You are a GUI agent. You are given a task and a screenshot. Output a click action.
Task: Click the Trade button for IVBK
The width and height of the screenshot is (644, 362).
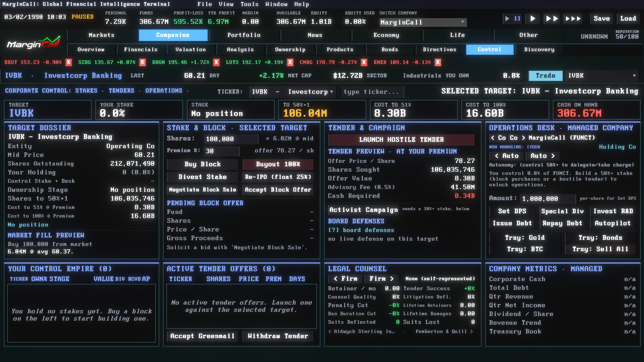pyautogui.click(x=545, y=76)
